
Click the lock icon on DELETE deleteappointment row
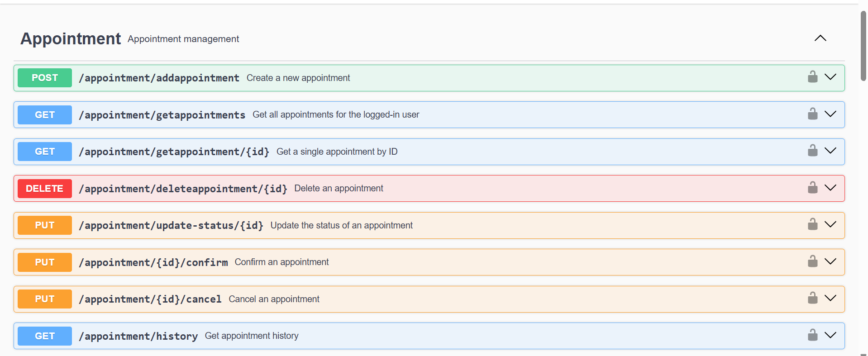click(812, 188)
